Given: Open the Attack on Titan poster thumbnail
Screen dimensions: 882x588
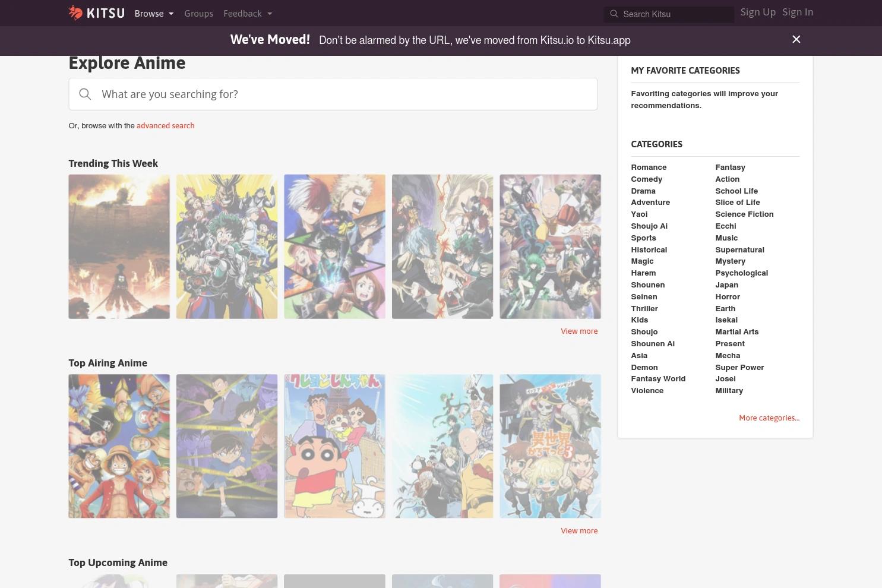Looking at the screenshot, I should click(x=119, y=246).
